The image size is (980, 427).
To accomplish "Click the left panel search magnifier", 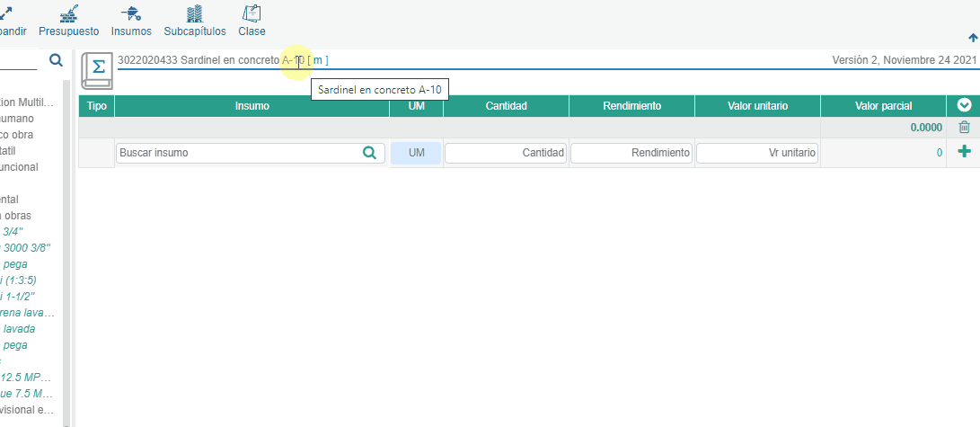I will coord(56,60).
